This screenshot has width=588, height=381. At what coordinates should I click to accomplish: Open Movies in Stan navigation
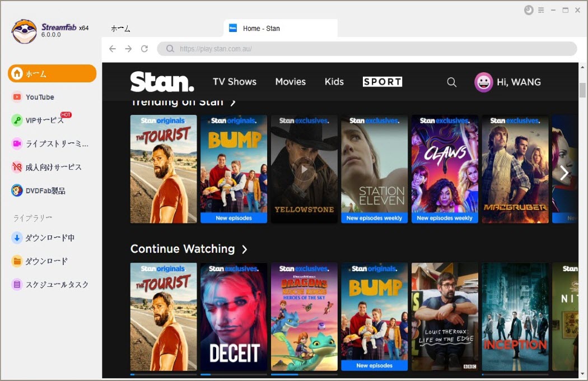tap(291, 81)
